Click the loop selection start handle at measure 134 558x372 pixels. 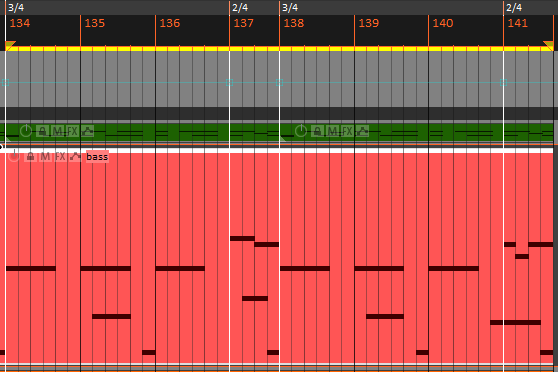[10, 45]
